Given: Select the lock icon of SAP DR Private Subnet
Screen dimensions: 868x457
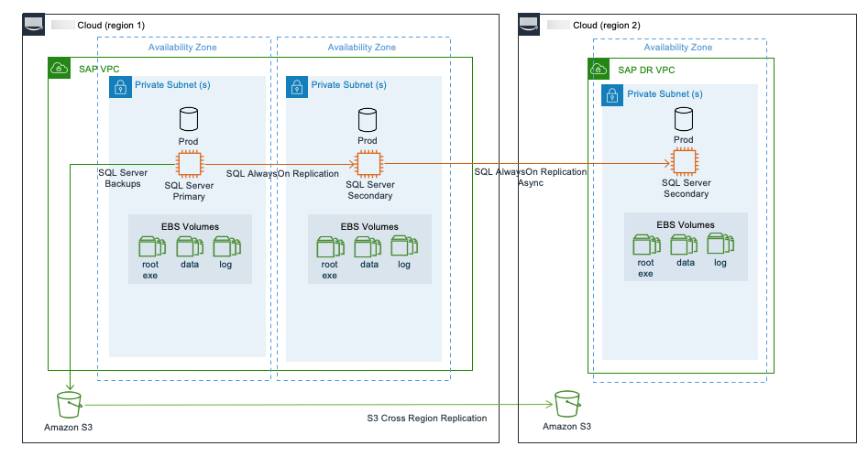Looking at the screenshot, I should click(612, 94).
